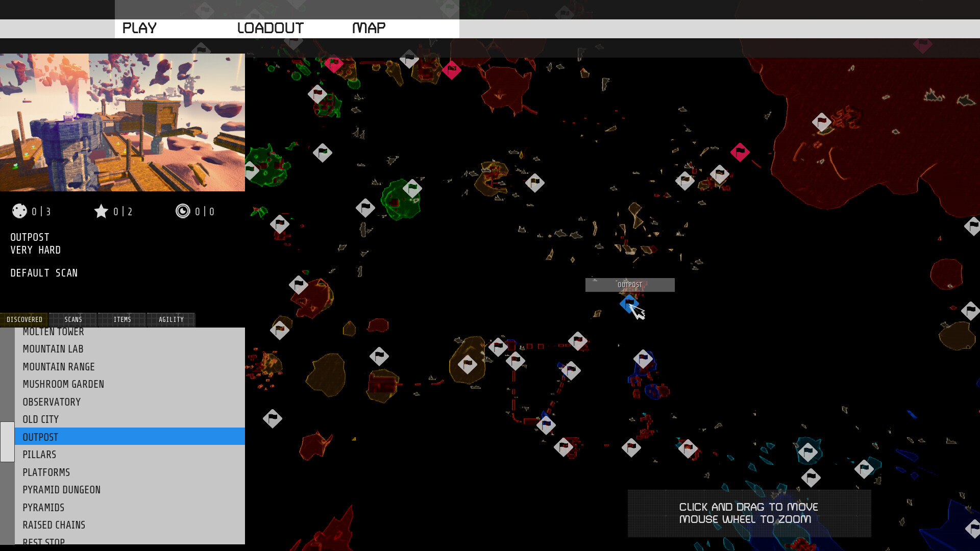980x551 pixels.
Task: Click the star/favorites icon in stats bar
Action: 102,211
